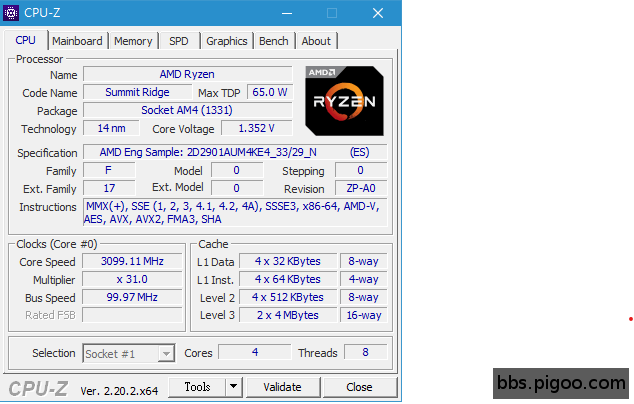Click the Cores value 4
Viewport: 634px width, 404px height.
[x=255, y=352]
